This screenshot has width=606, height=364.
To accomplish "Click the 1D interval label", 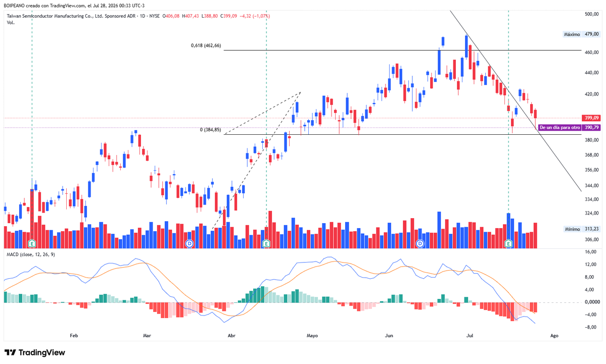I will (x=143, y=16).
